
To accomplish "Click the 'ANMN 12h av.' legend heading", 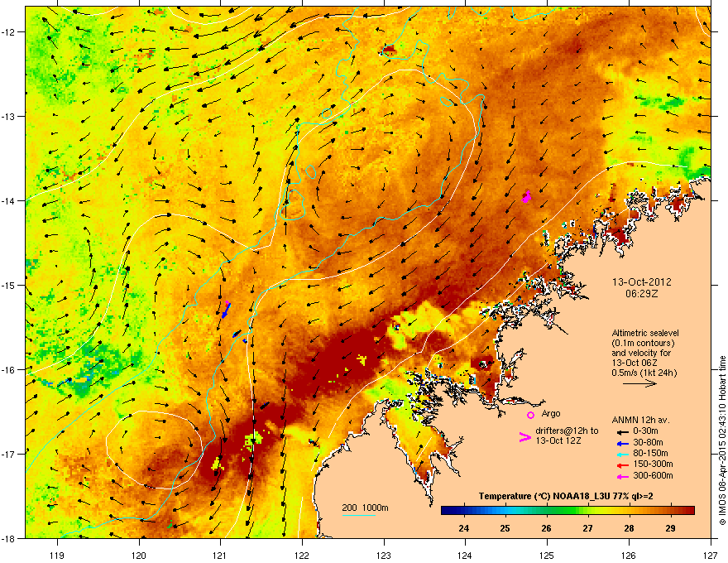I will click(x=640, y=421).
